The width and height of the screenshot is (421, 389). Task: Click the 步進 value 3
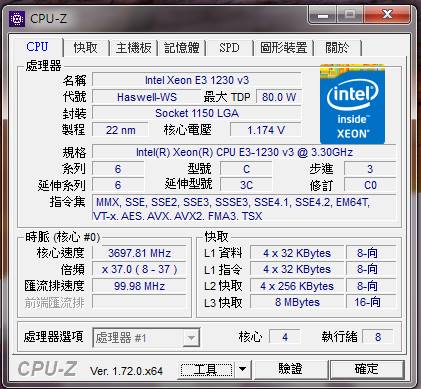click(370, 169)
